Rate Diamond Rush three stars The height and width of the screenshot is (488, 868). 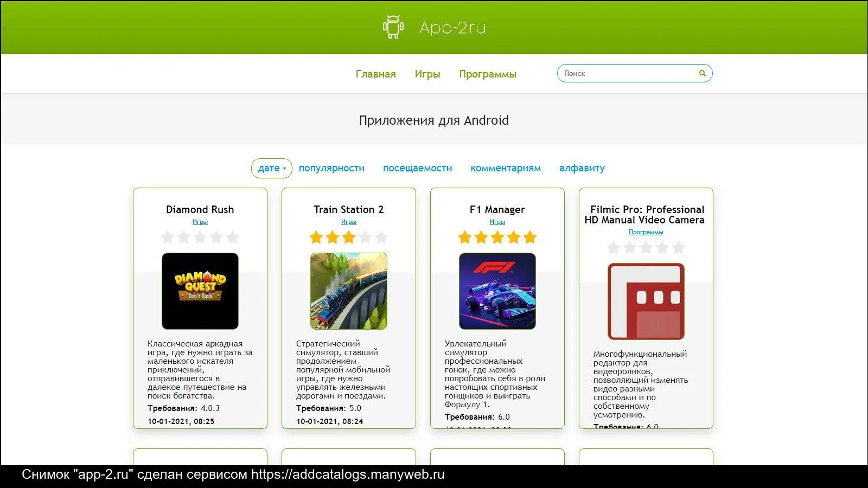(x=200, y=237)
